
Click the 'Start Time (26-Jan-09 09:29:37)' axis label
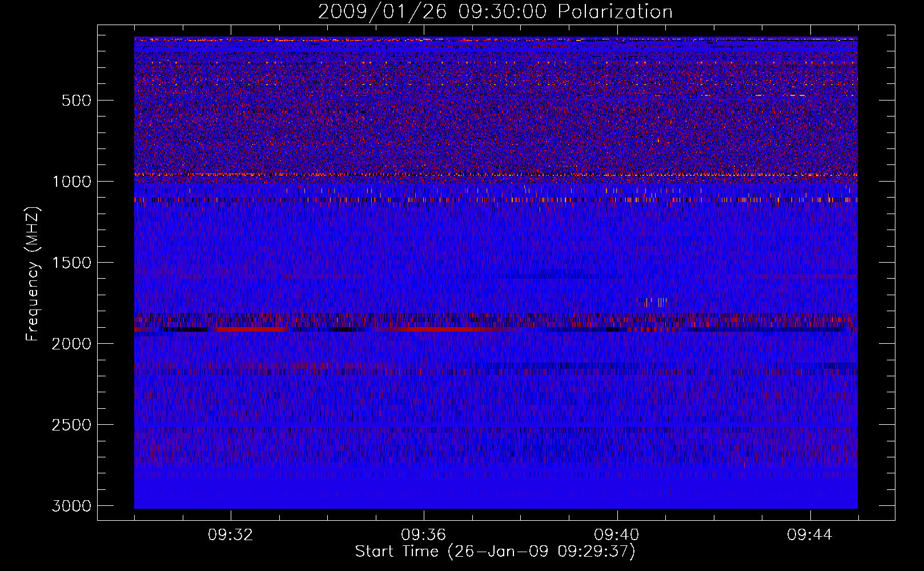(x=495, y=552)
